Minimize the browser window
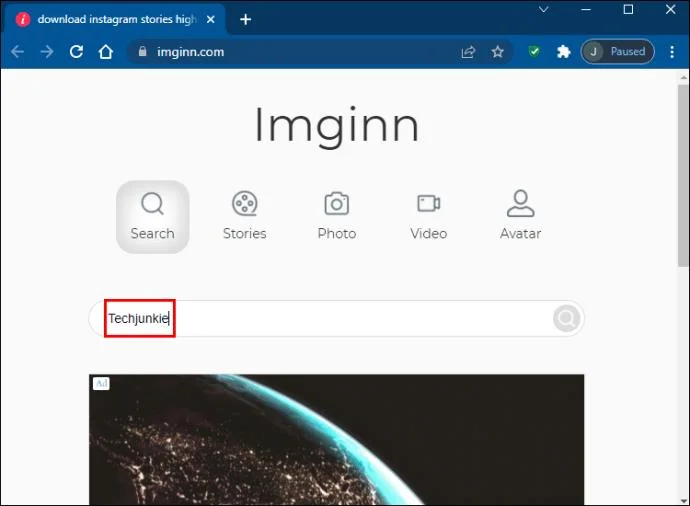 (586, 9)
